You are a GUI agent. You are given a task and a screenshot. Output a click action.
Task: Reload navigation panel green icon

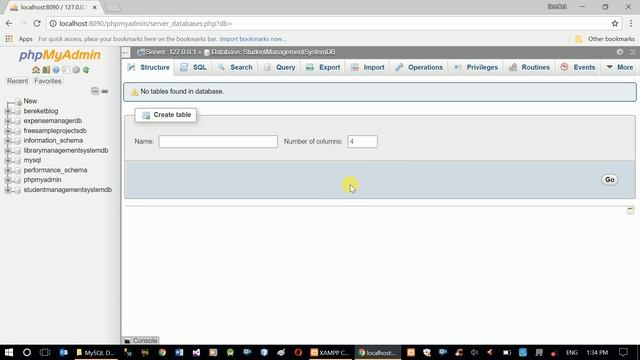(86, 70)
